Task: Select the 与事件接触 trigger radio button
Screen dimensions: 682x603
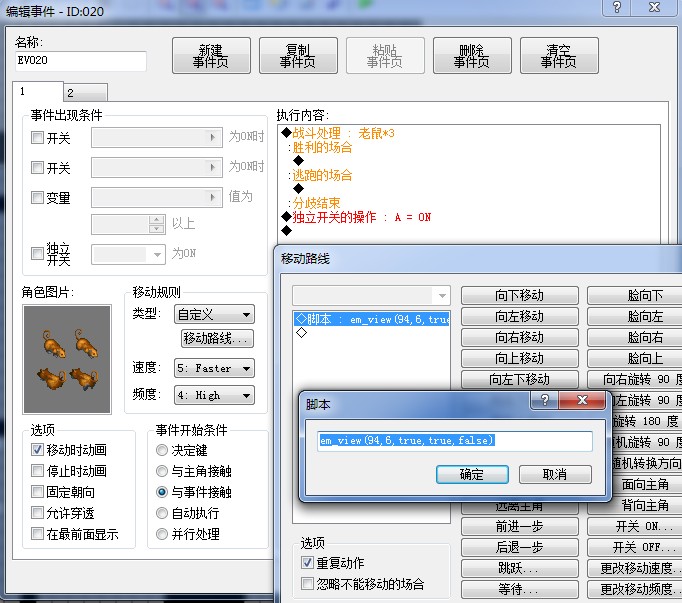Action: tap(162, 492)
